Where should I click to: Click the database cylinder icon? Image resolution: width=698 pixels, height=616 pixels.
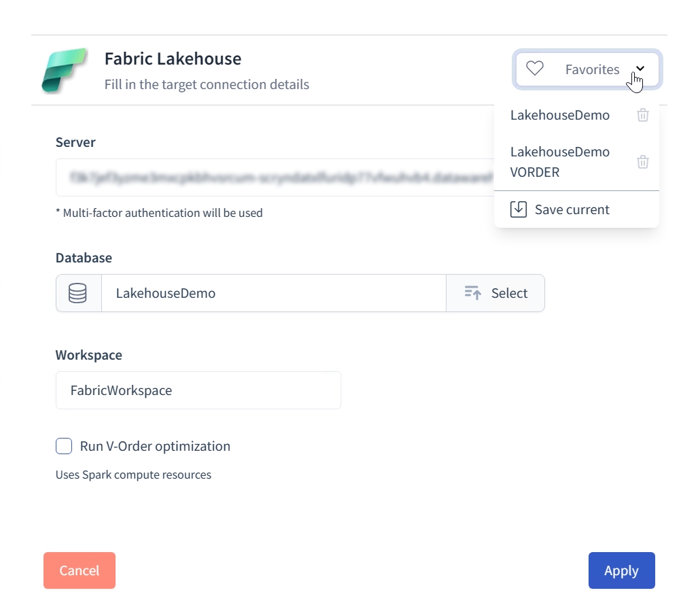[x=78, y=293]
